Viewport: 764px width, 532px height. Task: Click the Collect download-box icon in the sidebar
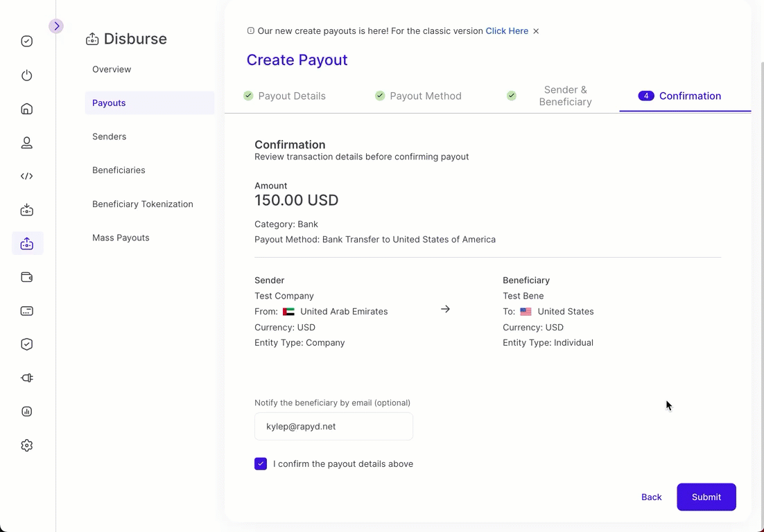pos(27,210)
